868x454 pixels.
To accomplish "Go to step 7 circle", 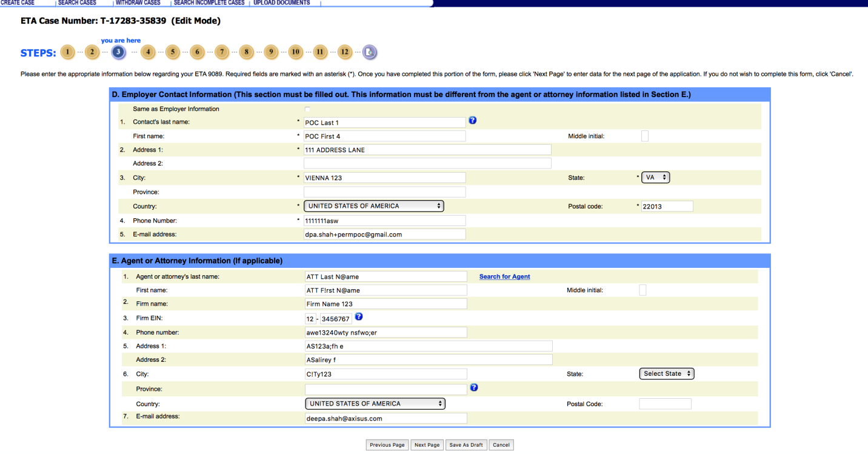I will [222, 52].
